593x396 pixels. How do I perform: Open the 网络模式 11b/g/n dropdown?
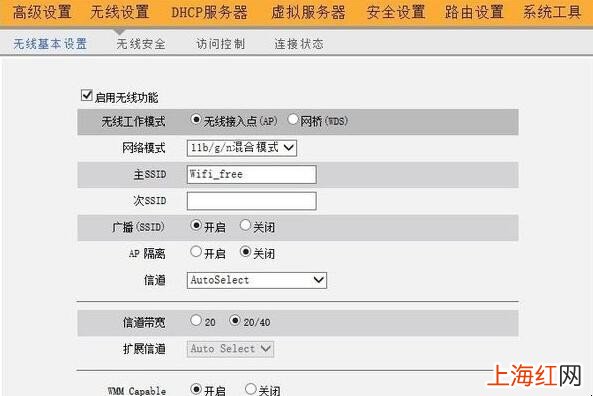point(242,148)
